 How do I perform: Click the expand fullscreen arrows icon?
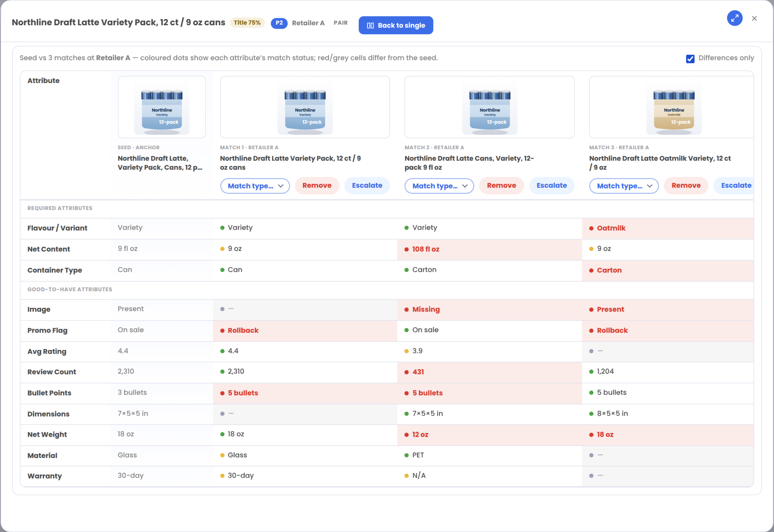735,18
